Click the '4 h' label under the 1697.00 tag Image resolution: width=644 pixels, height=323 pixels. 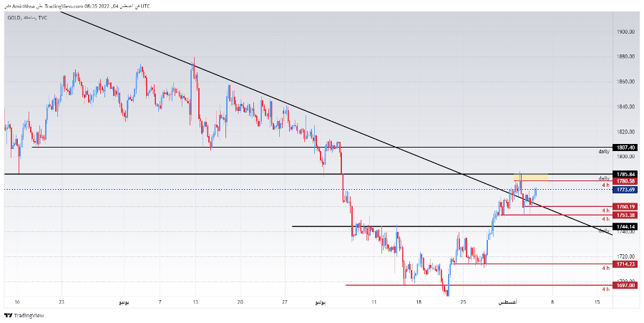(606, 289)
